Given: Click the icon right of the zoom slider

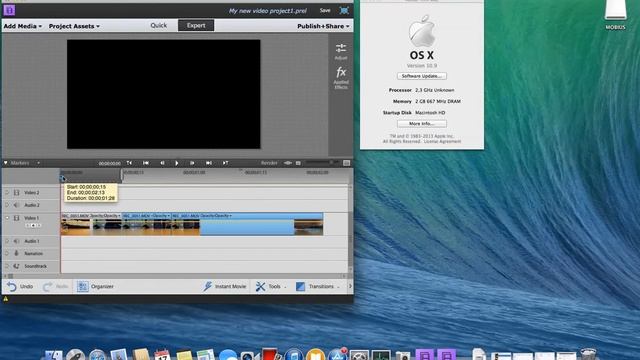Looking at the screenshot, I should click(347, 163).
